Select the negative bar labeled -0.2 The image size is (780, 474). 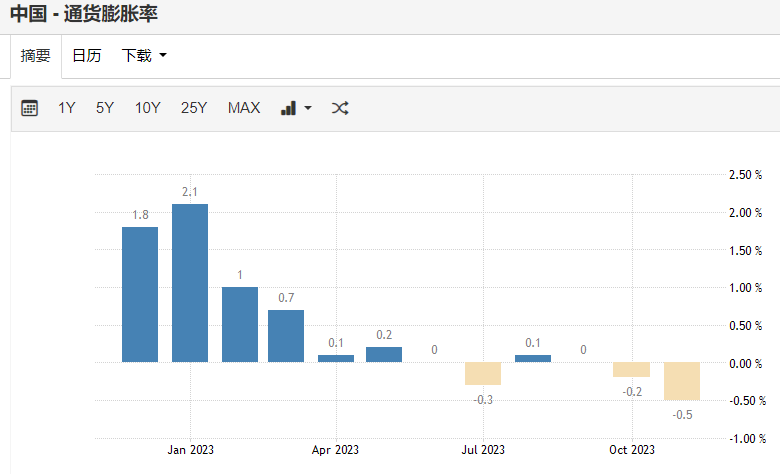632,369
